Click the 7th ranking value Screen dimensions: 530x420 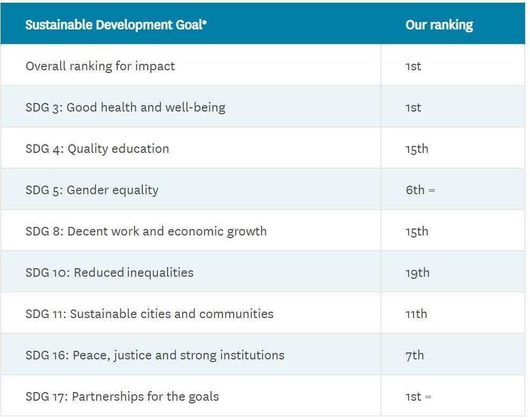click(x=415, y=355)
